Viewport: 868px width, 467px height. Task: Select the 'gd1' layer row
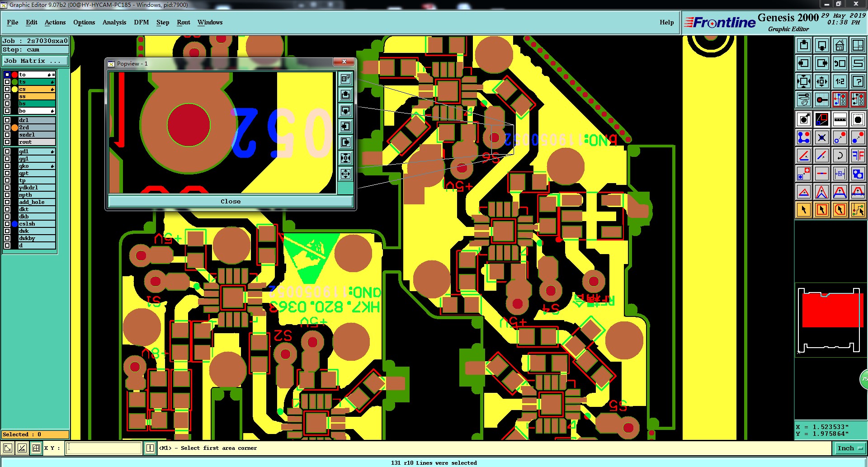point(37,151)
